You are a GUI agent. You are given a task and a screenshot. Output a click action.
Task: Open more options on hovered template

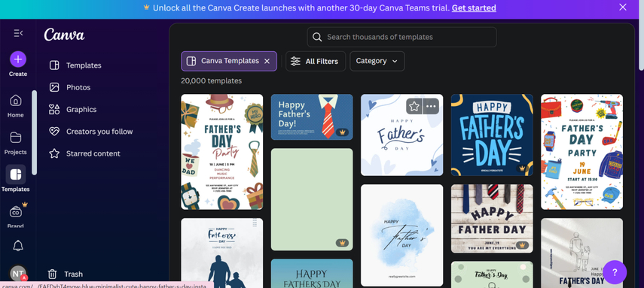pyautogui.click(x=431, y=106)
